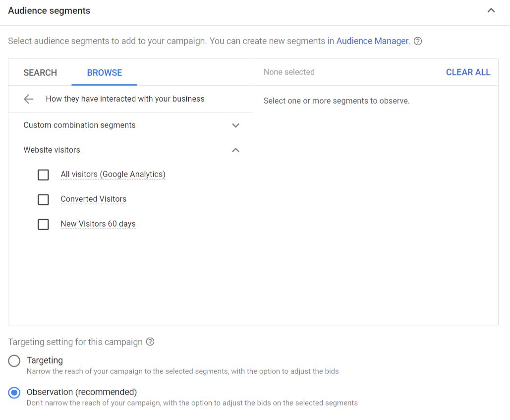This screenshot has width=510, height=420.
Task: Collapse the Website visitors list
Action: (236, 150)
